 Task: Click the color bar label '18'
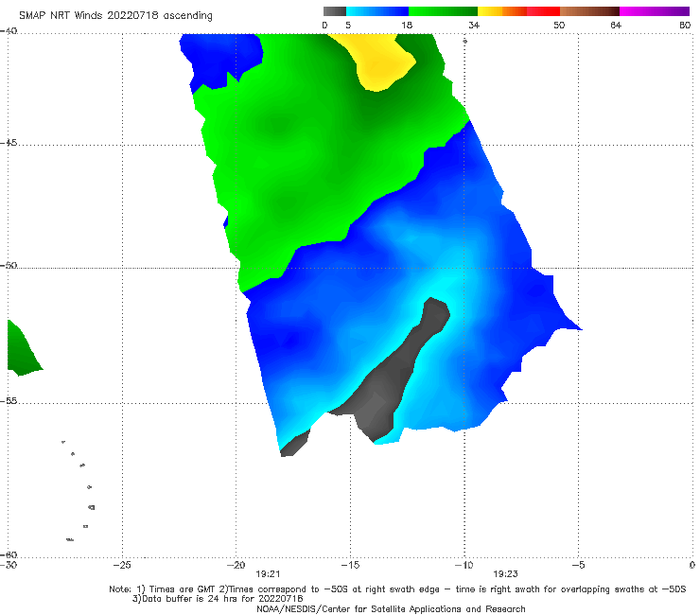[x=407, y=26]
